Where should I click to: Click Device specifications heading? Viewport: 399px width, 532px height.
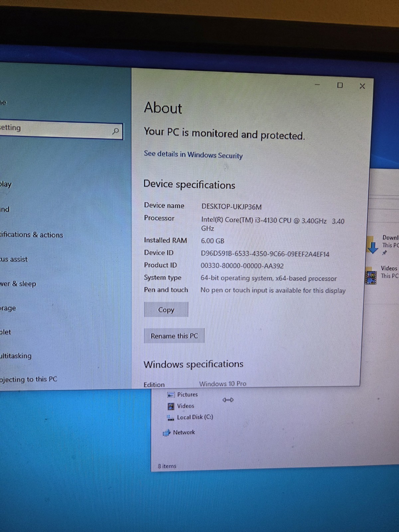click(189, 184)
